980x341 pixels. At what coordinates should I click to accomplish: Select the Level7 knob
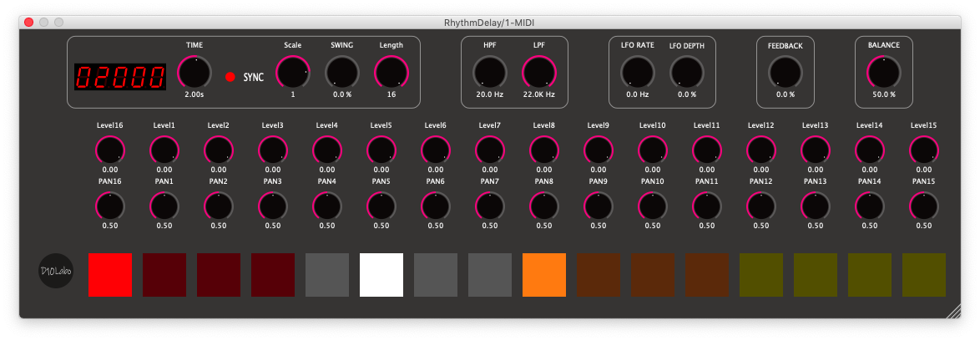coord(490,150)
